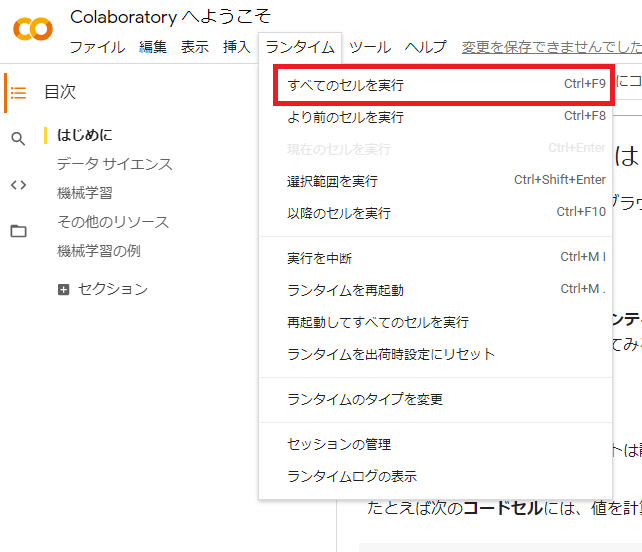Select すべてのセルを実行 menu entry
This screenshot has height=552, width=642.
[x=345, y=85]
